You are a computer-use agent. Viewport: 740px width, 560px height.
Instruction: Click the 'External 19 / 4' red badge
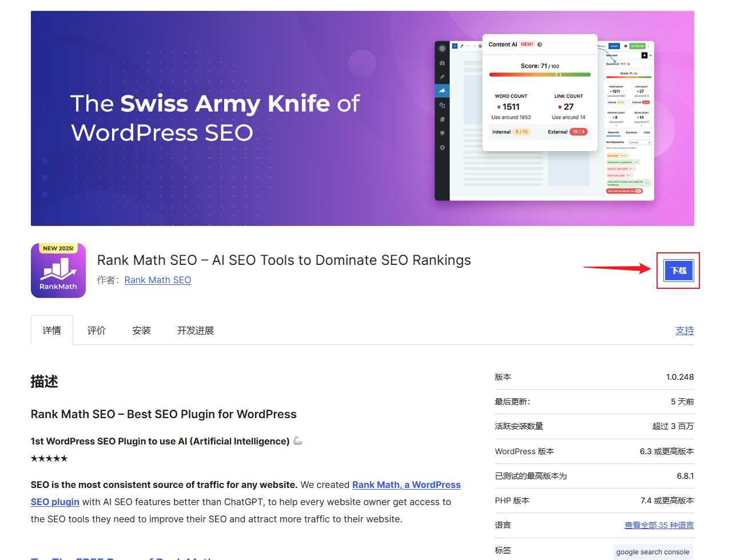point(578,132)
